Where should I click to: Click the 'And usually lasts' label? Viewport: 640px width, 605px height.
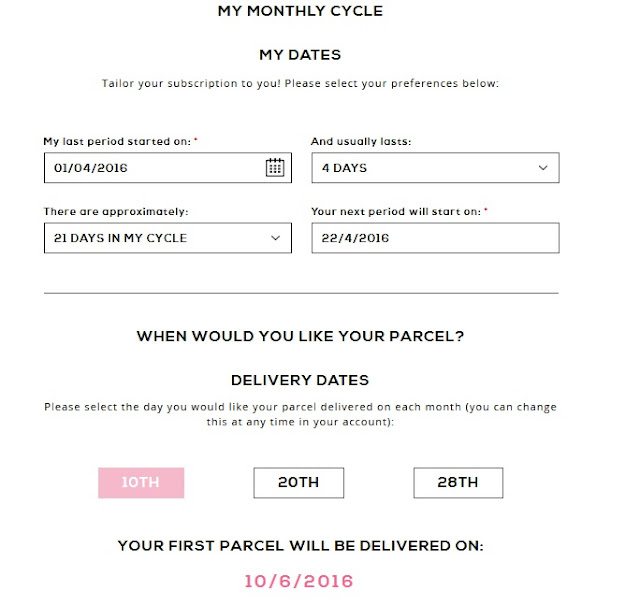[x=361, y=142]
